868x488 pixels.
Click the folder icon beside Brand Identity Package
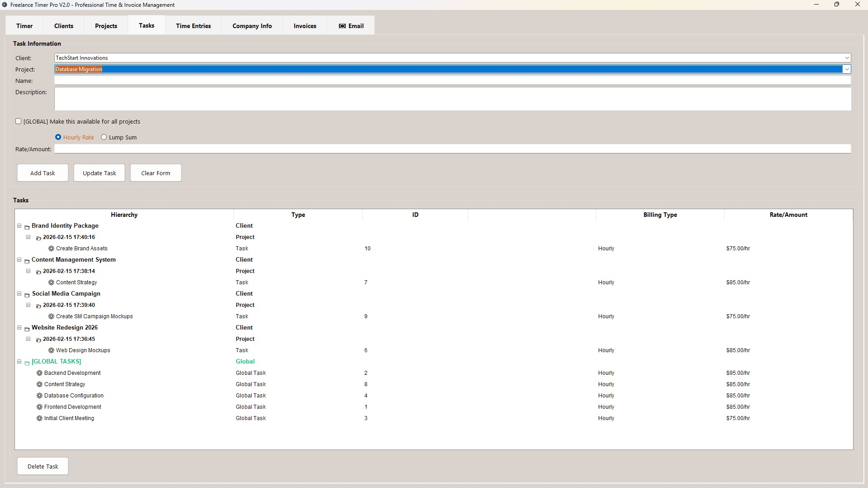tap(27, 226)
